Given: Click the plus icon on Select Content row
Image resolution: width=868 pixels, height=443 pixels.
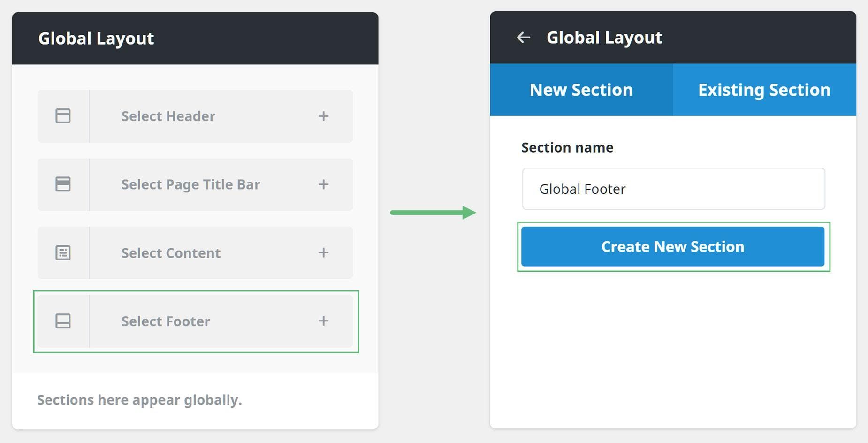Looking at the screenshot, I should pyautogui.click(x=323, y=253).
